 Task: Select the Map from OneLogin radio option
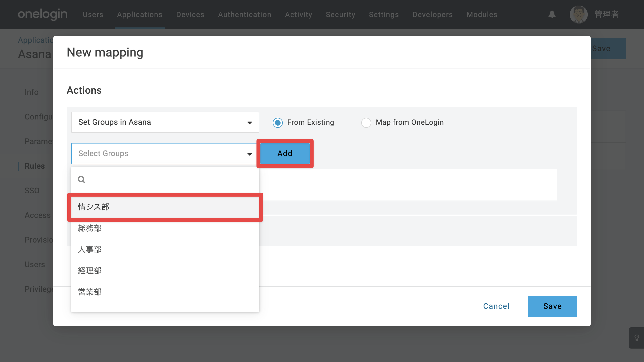point(366,123)
